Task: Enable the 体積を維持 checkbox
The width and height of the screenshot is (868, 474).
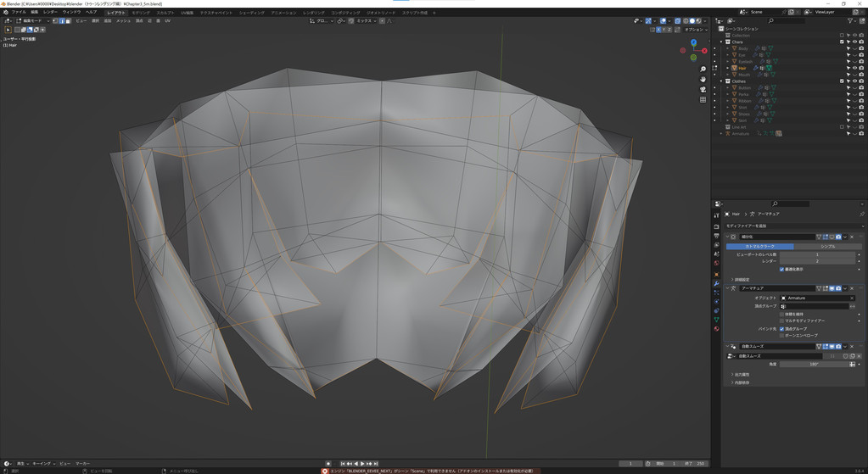Action: click(x=781, y=314)
